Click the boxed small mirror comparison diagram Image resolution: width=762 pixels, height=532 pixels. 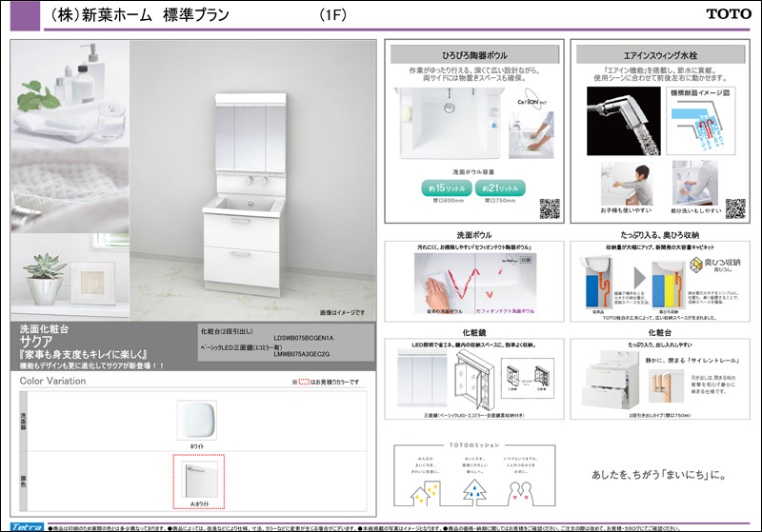(x=528, y=378)
